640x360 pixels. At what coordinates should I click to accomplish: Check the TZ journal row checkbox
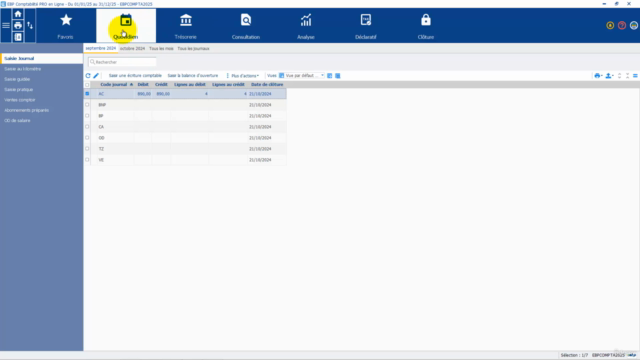(87, 149)
